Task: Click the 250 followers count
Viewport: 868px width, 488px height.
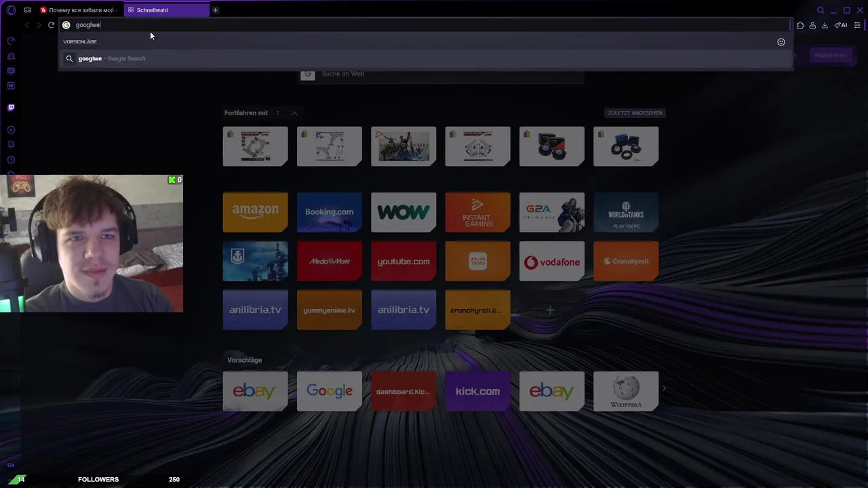Action: tap(174, 479)
